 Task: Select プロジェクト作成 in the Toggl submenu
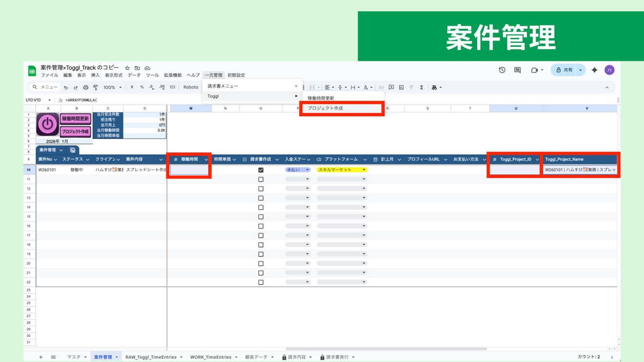(x=342, y=108)
